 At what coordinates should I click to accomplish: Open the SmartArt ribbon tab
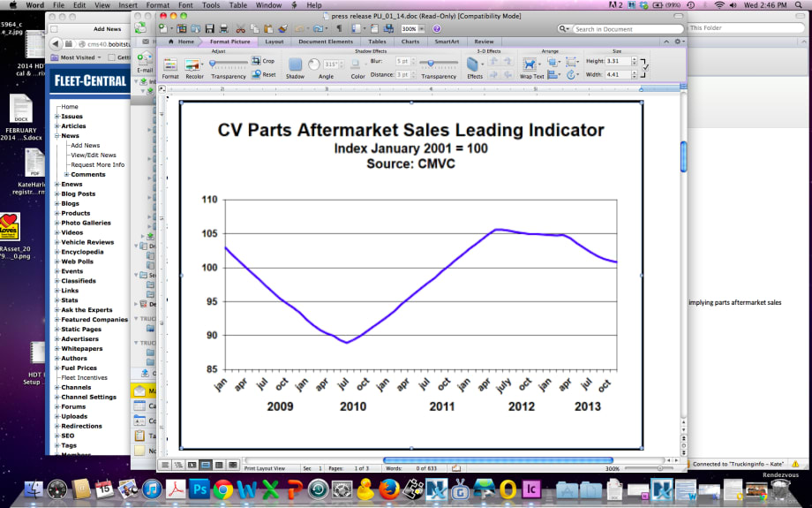(447, 42)
